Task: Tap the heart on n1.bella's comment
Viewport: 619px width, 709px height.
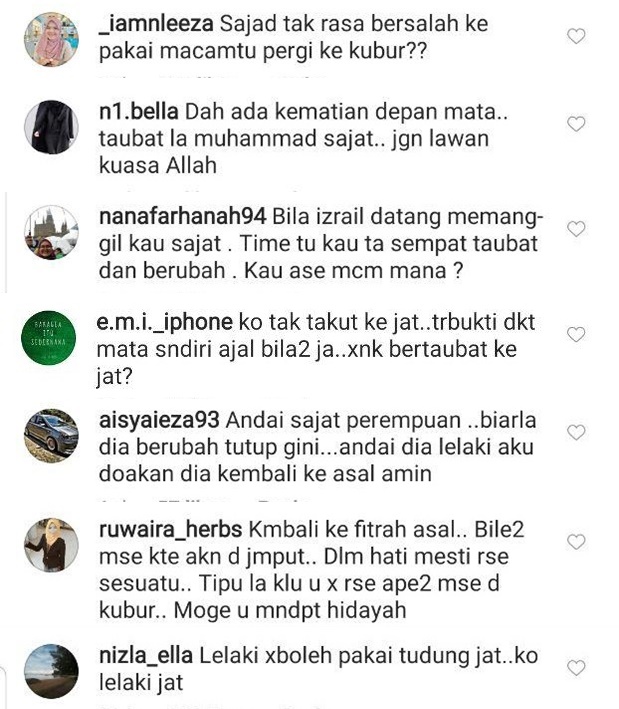Action: (576, 124)
